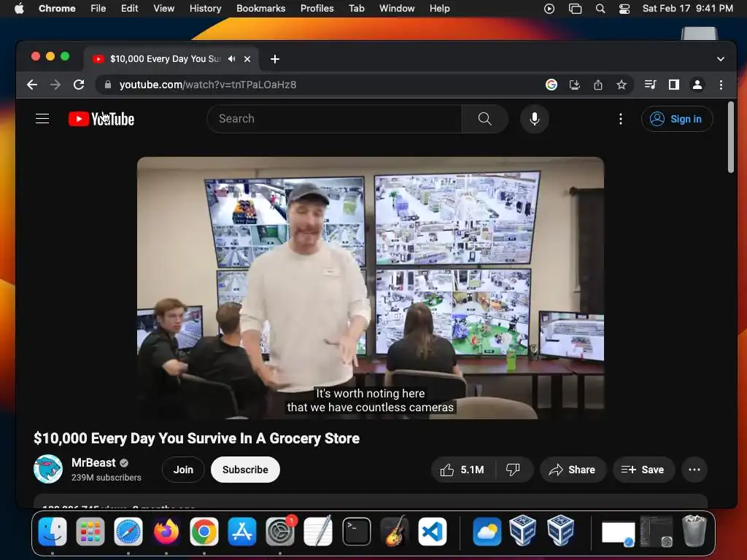Bookmark this tab with star icon
Viewport: 747px width, 560px height.
(x=622, y=85)
